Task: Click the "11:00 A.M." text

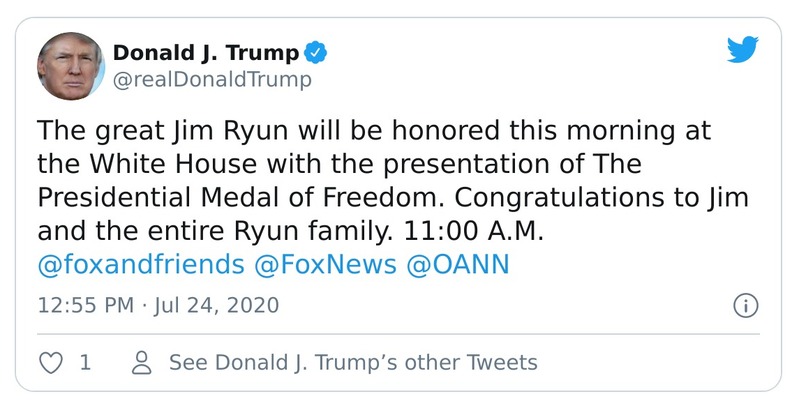Action: (478, 231)
